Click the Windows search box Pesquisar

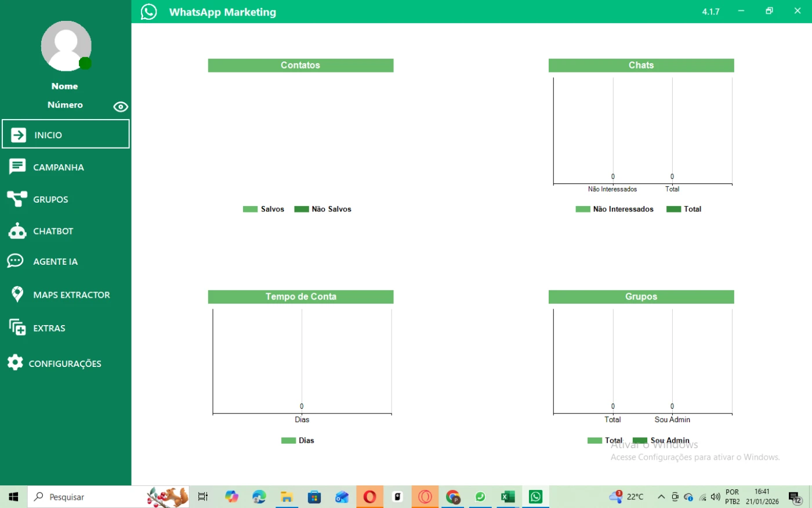click(x=87, y=497)
